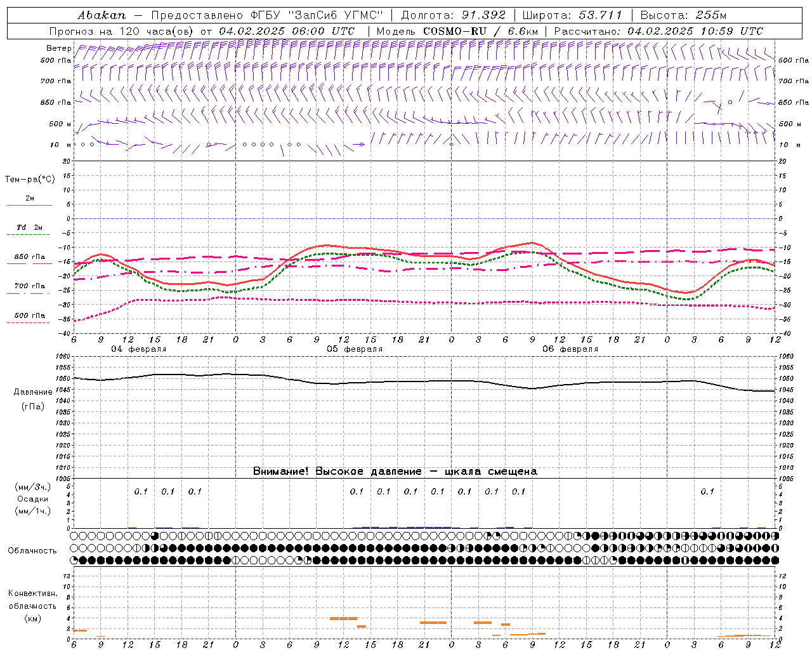Click the left '500 м' wind level label
This screenshot has height=650, width=812.
(60, 124)
